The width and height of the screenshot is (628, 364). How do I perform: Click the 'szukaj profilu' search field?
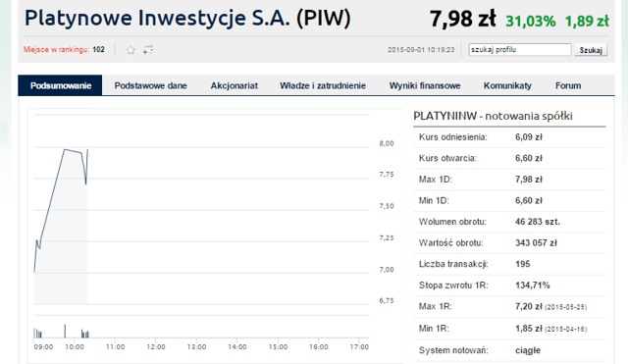520,50
